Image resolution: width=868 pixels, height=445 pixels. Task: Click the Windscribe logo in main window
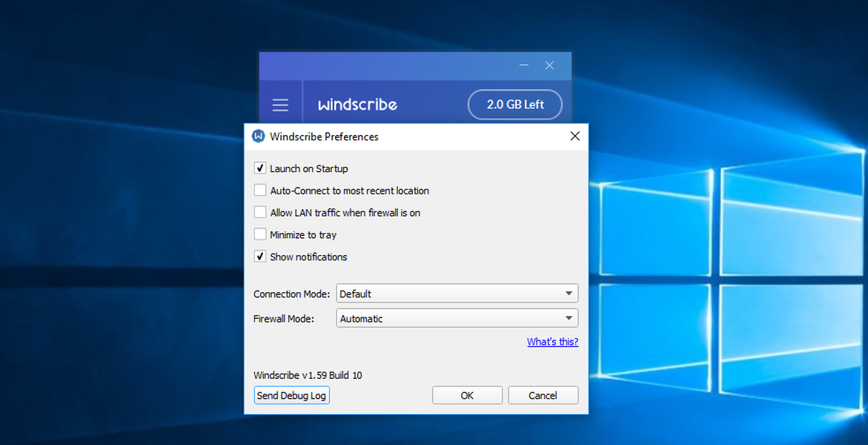(x=357, y=105)
